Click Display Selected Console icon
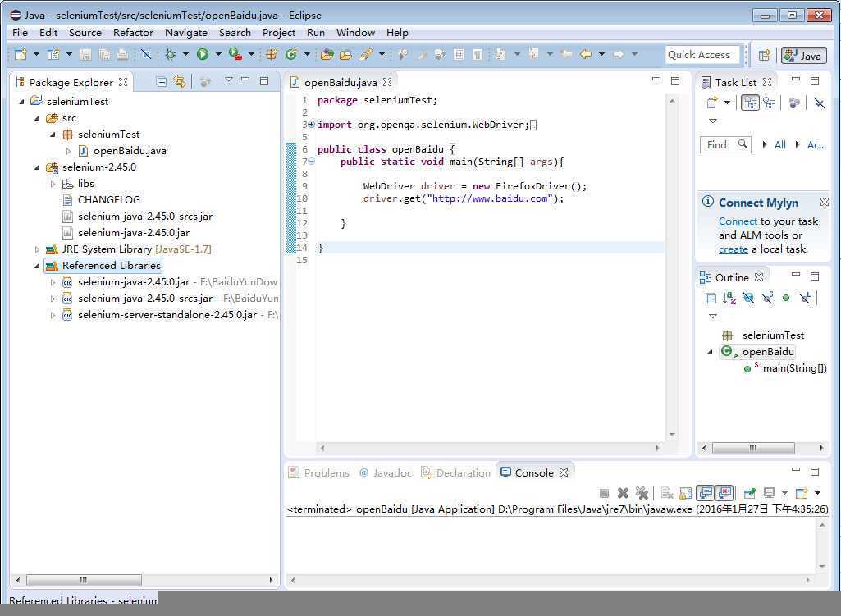Image resolution: width=841 pixels, height=616 pixels. (769, 493)
